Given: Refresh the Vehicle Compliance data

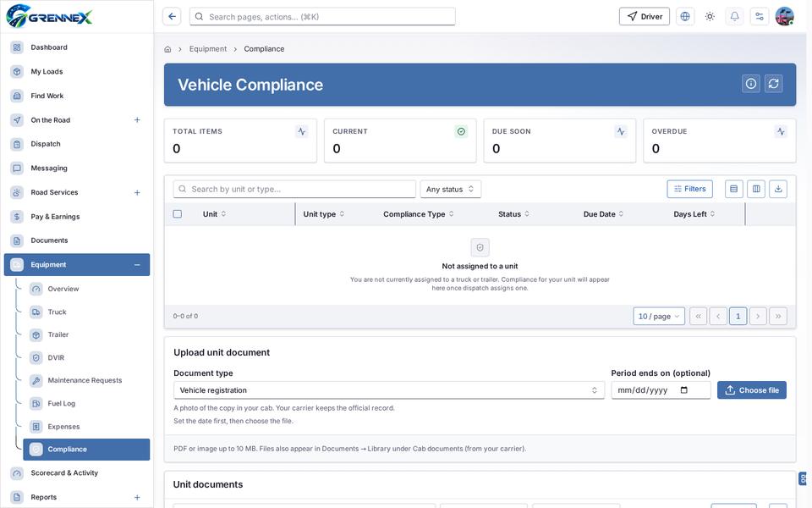Looking at the screenshot, I should 774,84.
